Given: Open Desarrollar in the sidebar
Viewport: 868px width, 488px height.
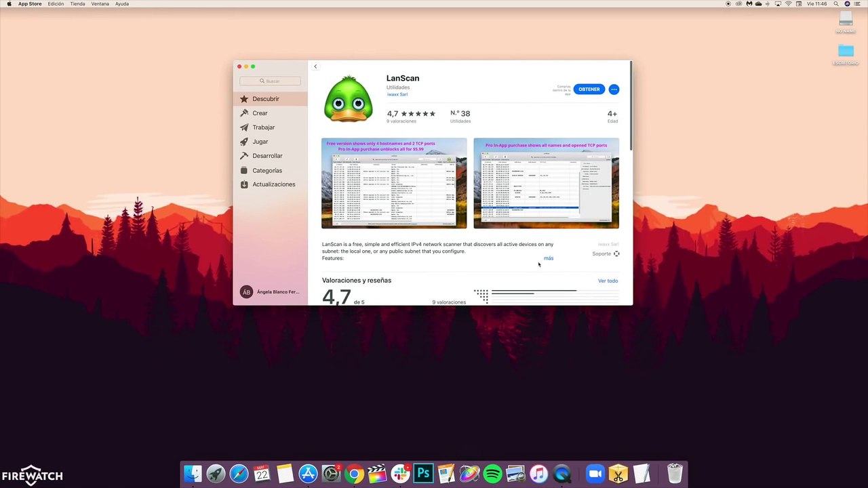Looking at the screenshot, I should click(271, 156).
